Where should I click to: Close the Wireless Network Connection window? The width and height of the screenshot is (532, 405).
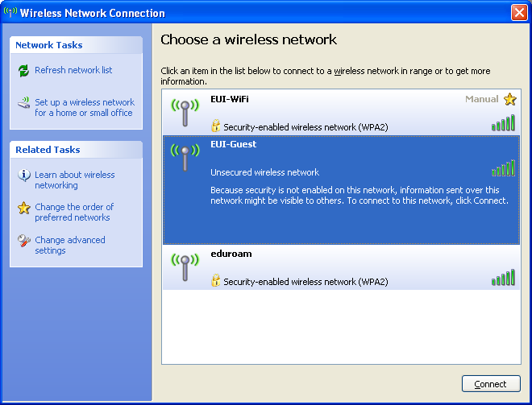519,12
